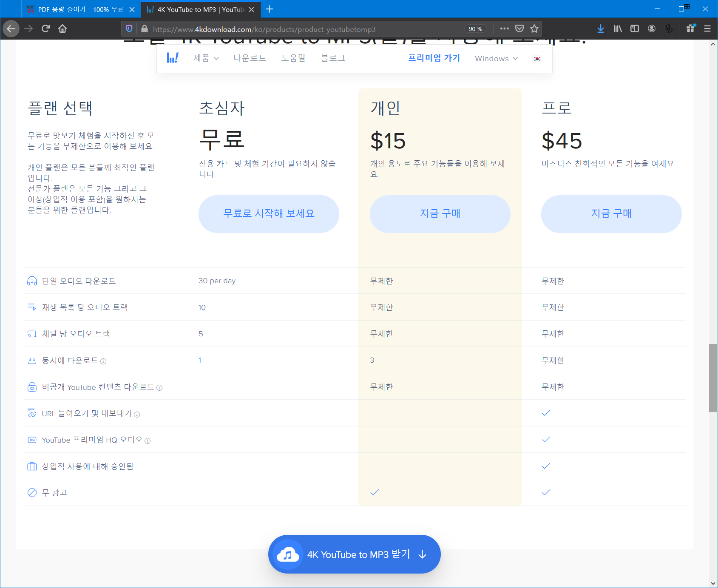Open language selector Korean flag

pyautogui.click(x=537, y=59)
